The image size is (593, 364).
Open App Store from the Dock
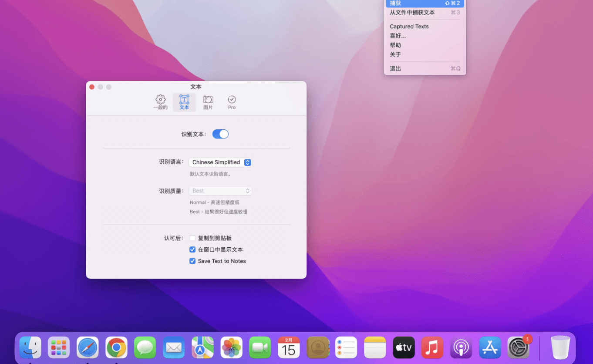point(490,347)
